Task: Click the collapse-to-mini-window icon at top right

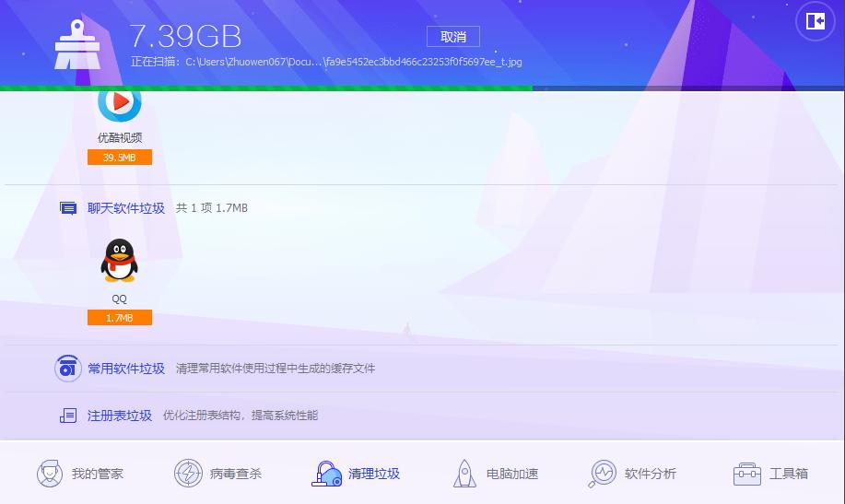Action: click(x=816, y=21)
